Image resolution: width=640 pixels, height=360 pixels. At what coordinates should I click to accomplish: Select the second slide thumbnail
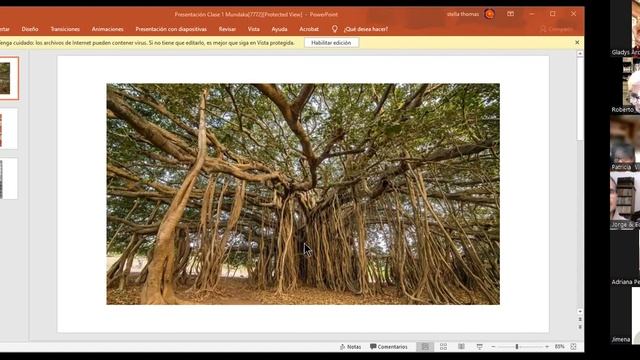(x=9, y=129)
